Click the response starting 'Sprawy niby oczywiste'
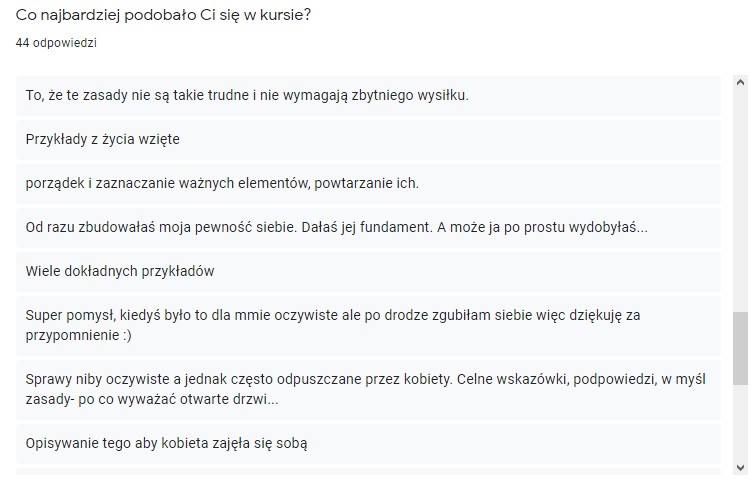This screenshot has width=754, height=484. pyautogui.click(x=368, y=389)
